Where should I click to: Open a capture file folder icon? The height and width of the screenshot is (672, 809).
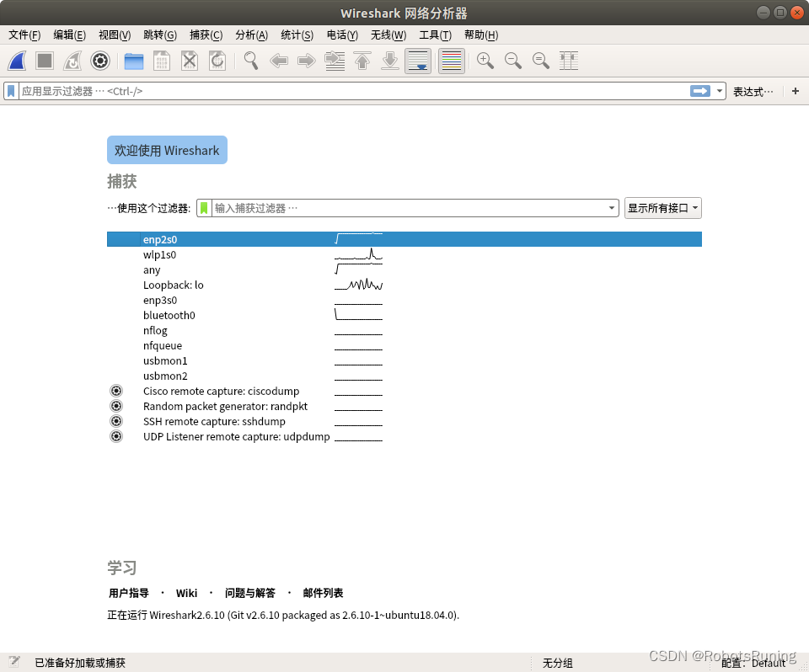134,61
